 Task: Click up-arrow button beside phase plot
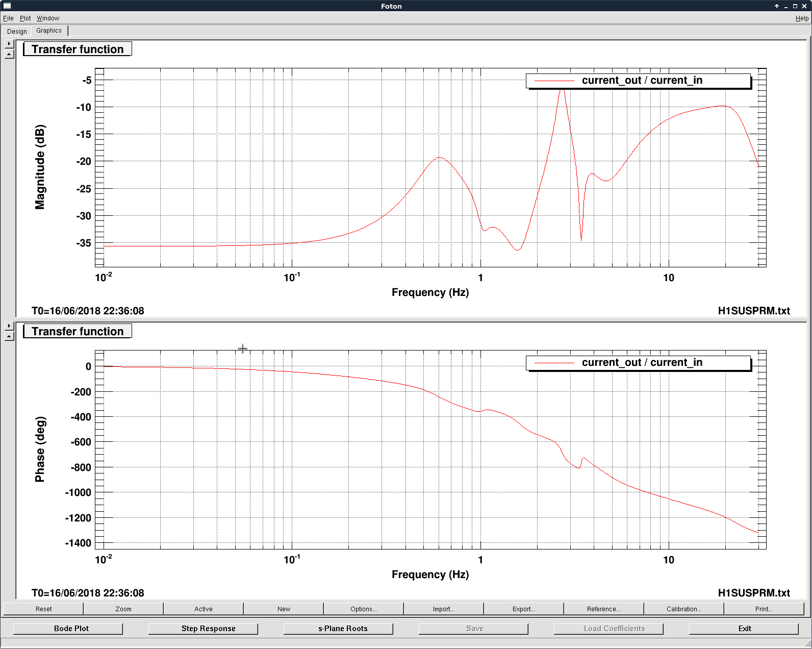point(9,336)
